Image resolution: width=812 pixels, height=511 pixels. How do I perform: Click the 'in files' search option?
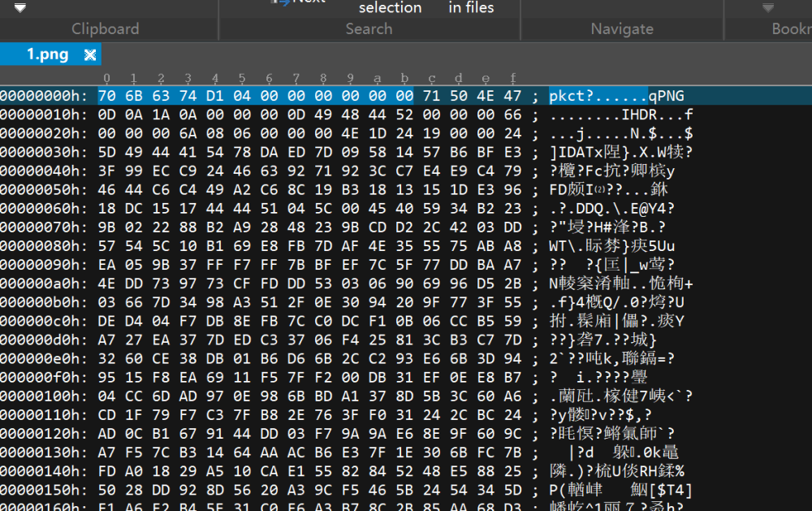click(471, 8)
